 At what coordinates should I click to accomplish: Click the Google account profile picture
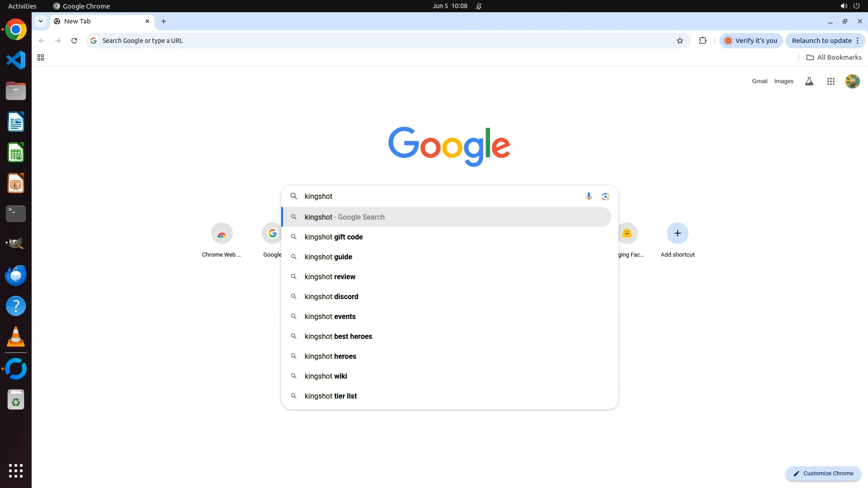(x=852, y=81)
